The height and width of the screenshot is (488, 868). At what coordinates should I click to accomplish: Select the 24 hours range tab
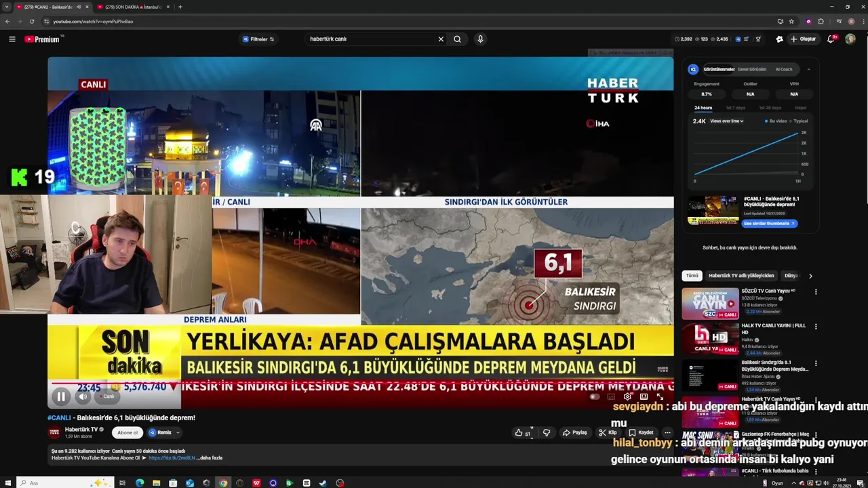click(703, 108)
